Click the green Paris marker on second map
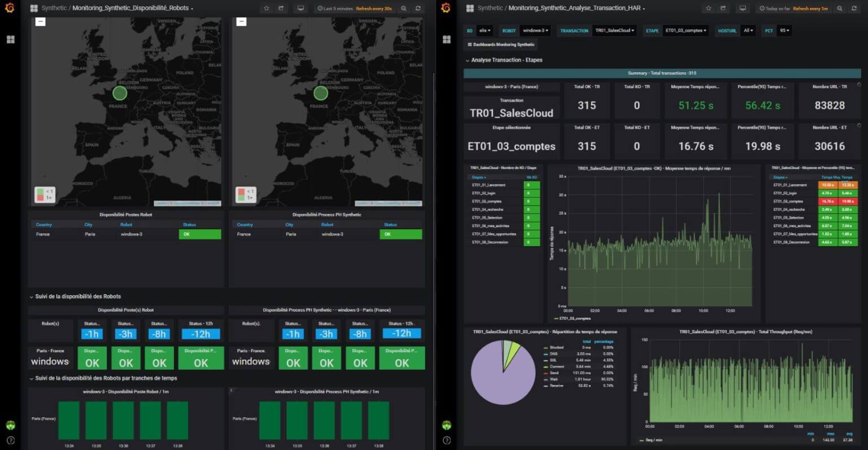 tap(321, 93)
